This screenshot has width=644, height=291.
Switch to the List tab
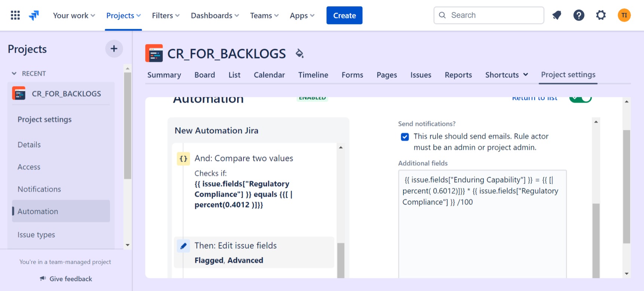234,75
